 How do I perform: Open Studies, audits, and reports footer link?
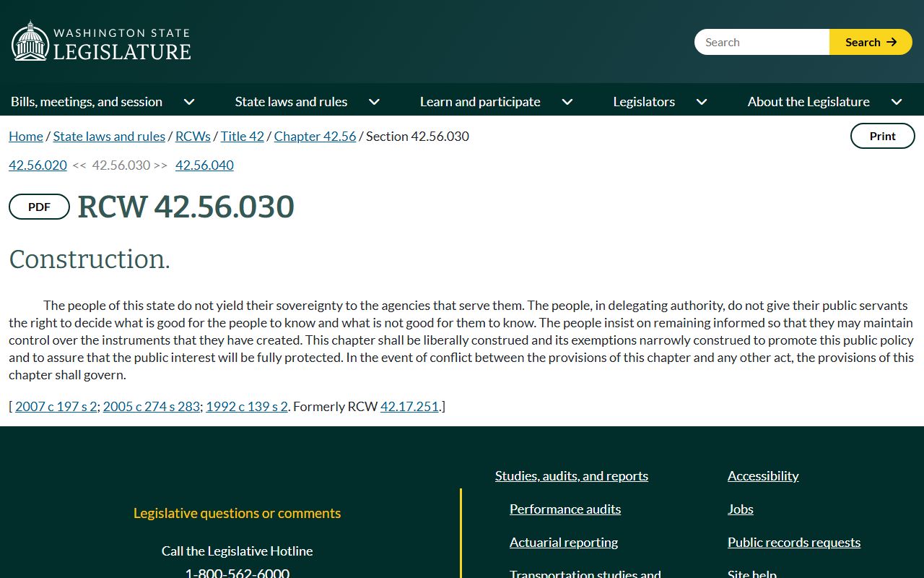coord(572,475)
